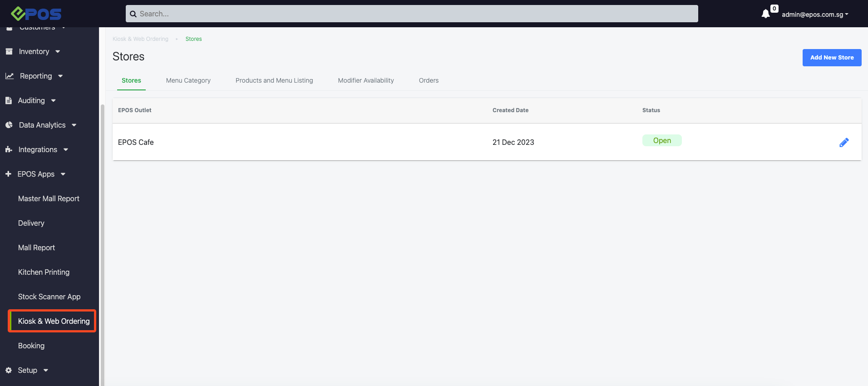Click the Reporting chart icon

point(10,76)
